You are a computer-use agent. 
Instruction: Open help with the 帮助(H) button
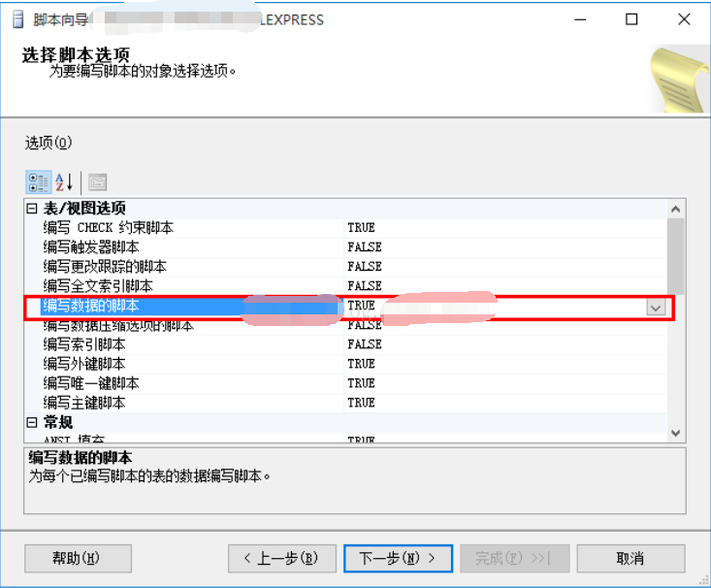tap(77, 558)
